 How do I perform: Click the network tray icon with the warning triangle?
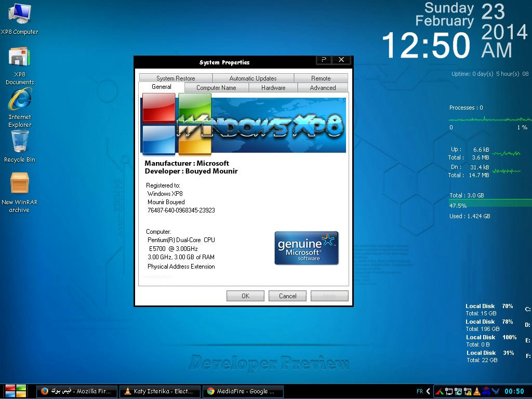(468, 391)
